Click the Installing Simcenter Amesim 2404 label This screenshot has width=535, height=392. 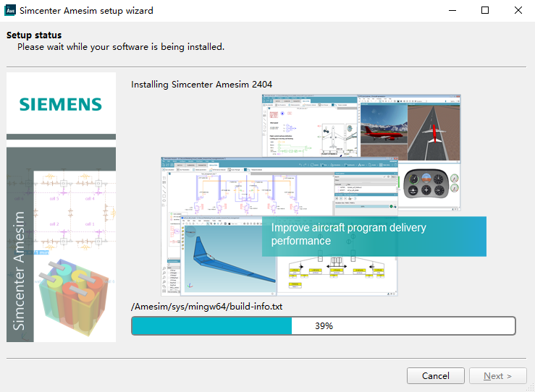pyautogui.click(x=201, y=85)
